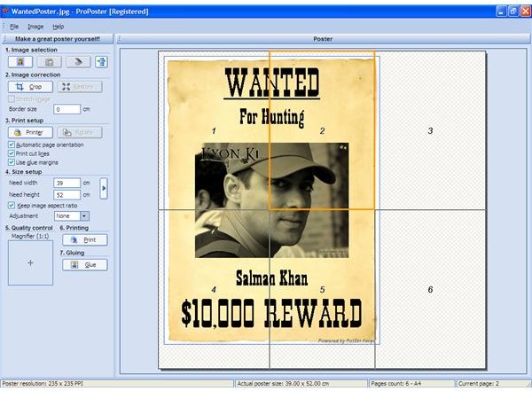Expand size options with arrow button
The image size is (532, 399).
(104, 188)
